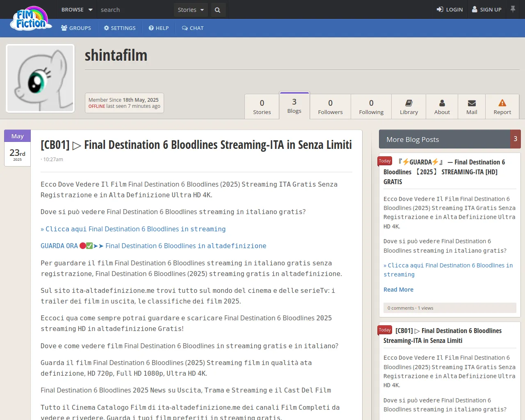Expand the Browse dropdown menu

coord(77,9)
